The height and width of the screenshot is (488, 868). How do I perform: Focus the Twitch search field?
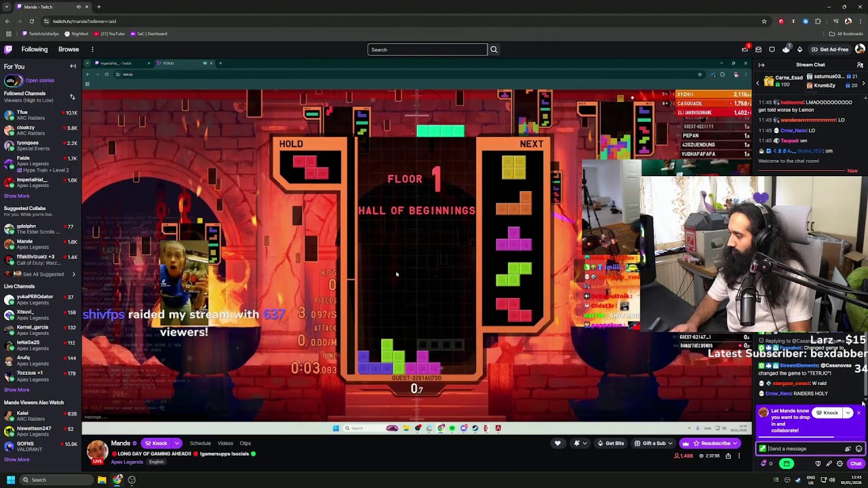[x=427, y=49]
